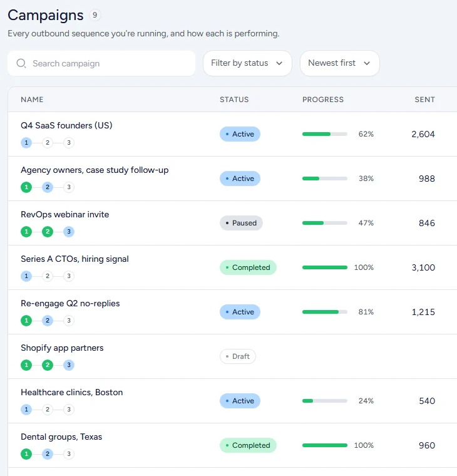Click sent value 846
The height and width of the screenshot is (476, 457).
coord(427,223)
